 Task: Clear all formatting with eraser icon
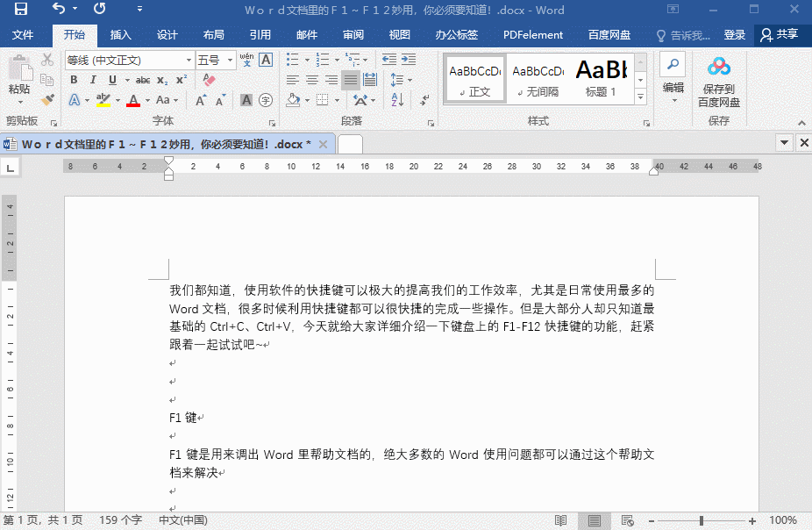tap(209, 80)
